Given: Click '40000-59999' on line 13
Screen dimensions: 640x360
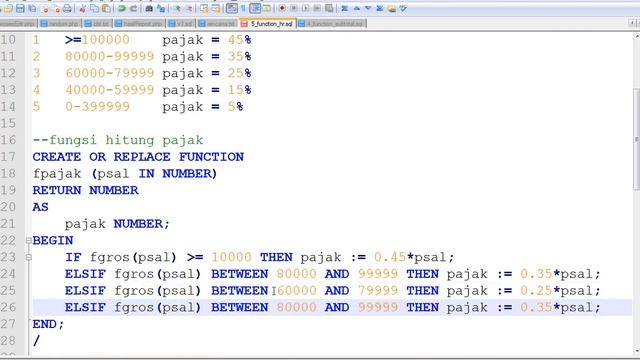Looking at the screenshot, I should (110, 90).
